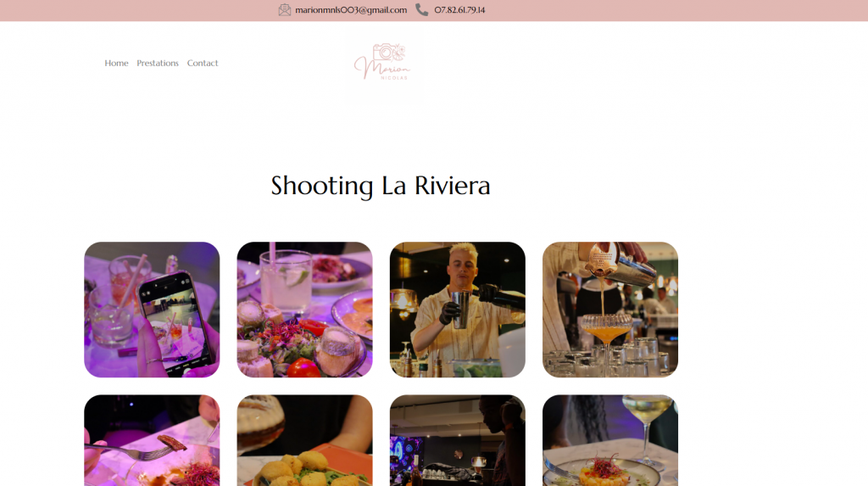Viewport: 868px width, 486px height.
Task: Click the NICOLAS text under the logo
Action: [393, 78]
